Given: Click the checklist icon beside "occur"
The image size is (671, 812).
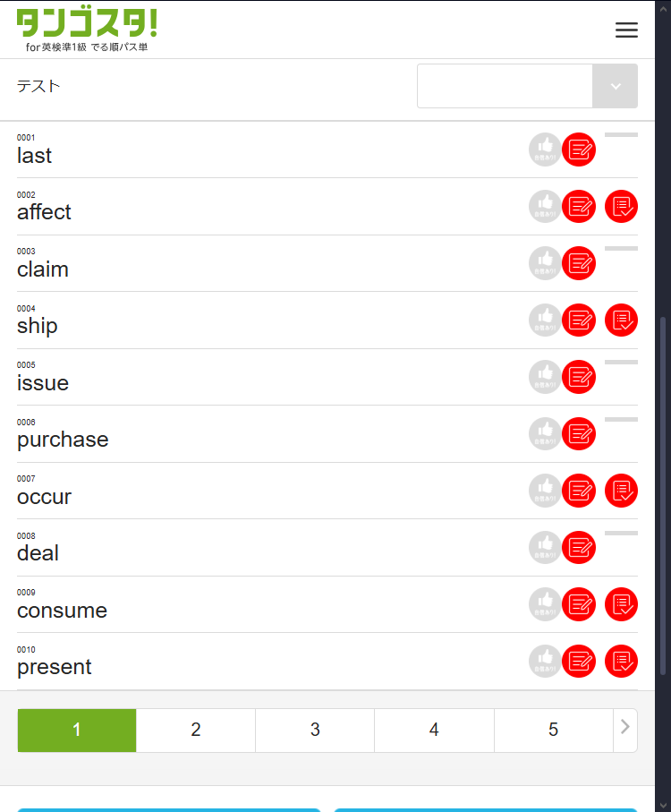Looking at the screenshot, I should (x=621, y=491).
